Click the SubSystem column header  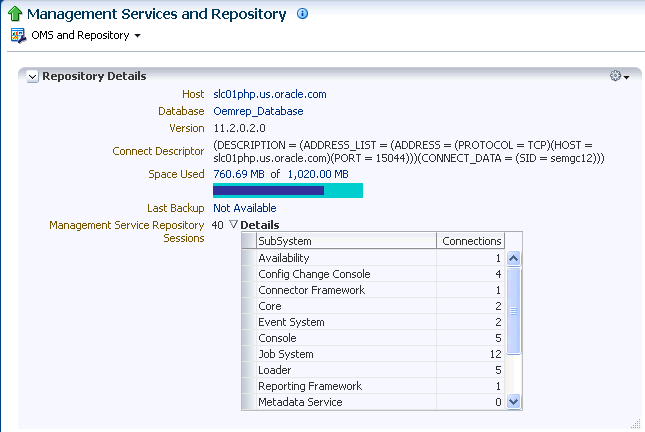pos(346,241)
